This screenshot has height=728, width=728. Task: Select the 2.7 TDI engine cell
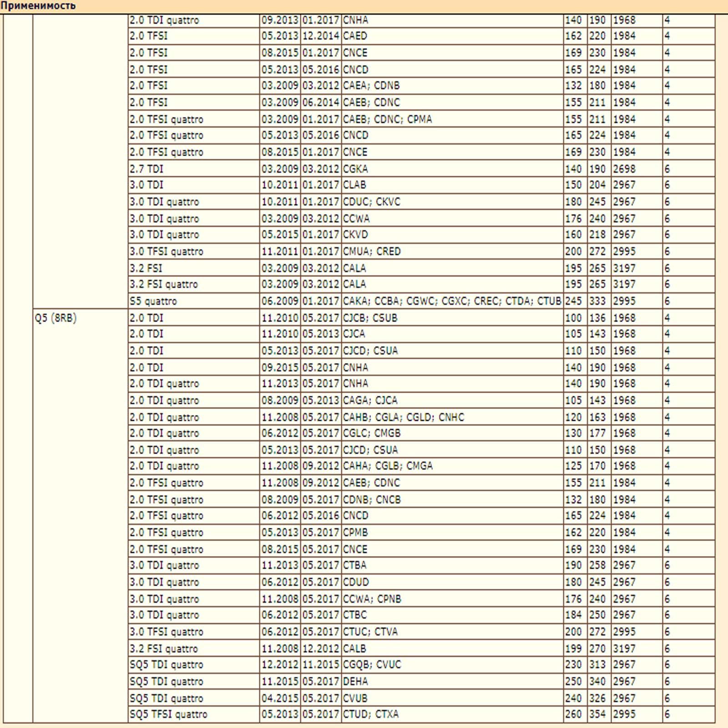tap(147, 169)
